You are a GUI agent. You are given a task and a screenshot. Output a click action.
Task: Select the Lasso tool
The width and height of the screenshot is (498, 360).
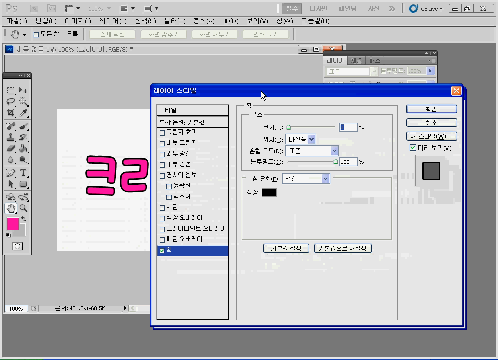10,101
